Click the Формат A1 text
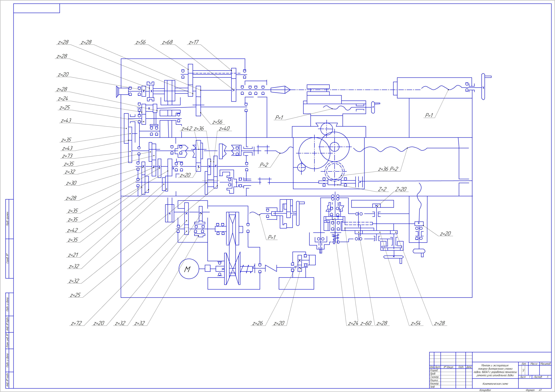 pyautogui.click(x=534, y=390)
